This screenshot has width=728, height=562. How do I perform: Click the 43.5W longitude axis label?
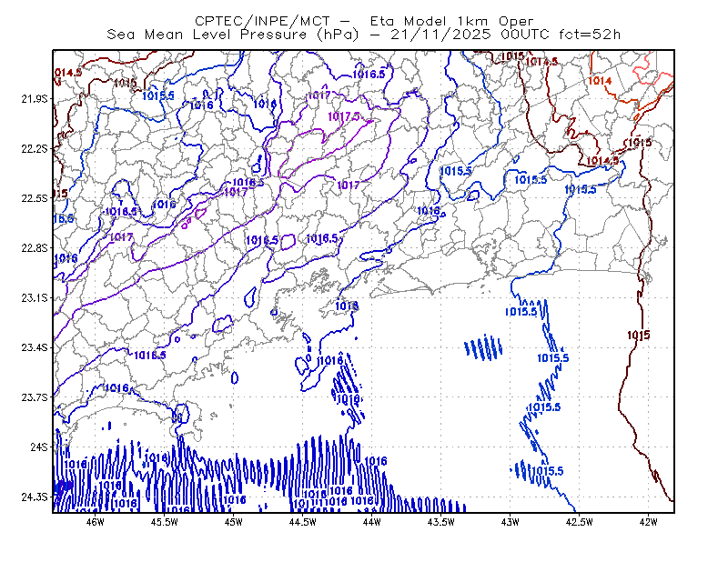point(440,522)
